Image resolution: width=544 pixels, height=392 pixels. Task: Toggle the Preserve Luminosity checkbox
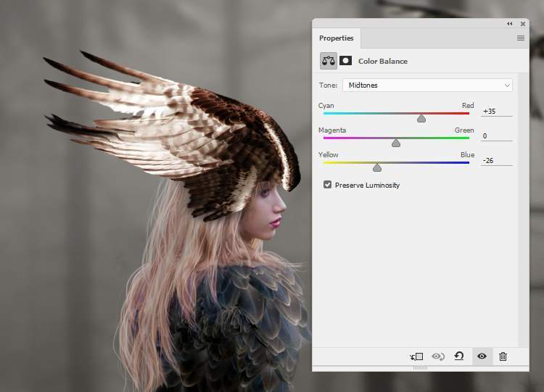[x=328, y=185]
